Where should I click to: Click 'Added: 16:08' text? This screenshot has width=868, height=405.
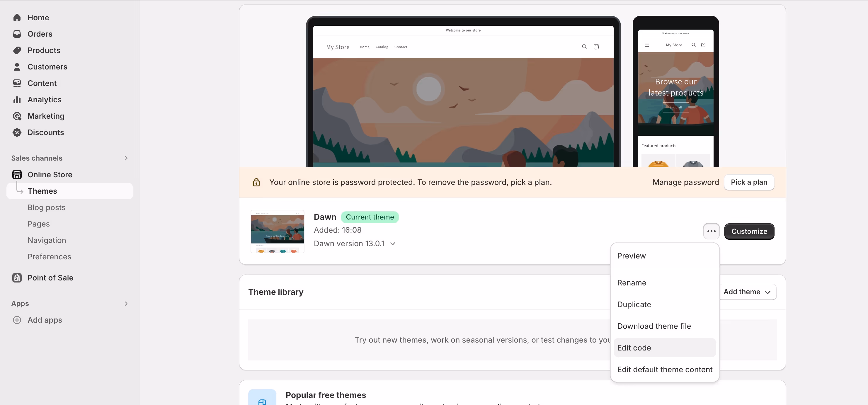point(337,230)
